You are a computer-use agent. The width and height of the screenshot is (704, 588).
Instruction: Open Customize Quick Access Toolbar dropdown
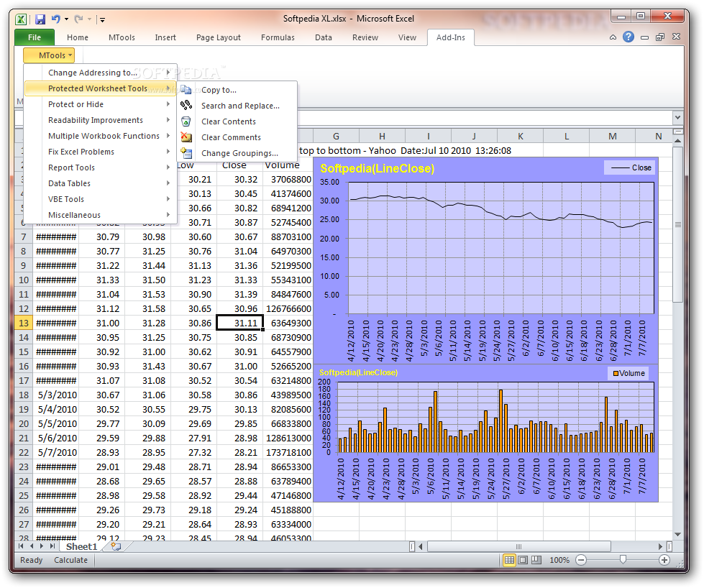[103, 20]
